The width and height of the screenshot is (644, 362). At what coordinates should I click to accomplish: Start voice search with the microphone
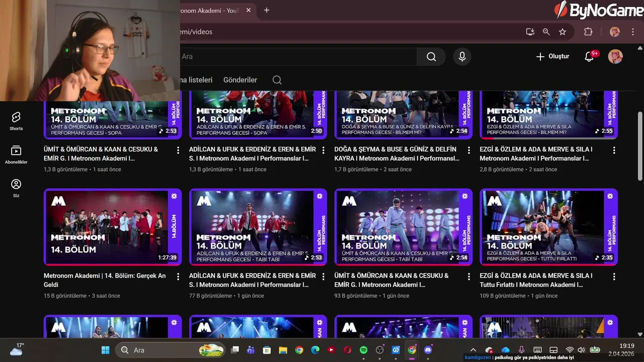[x=462, y=57]
